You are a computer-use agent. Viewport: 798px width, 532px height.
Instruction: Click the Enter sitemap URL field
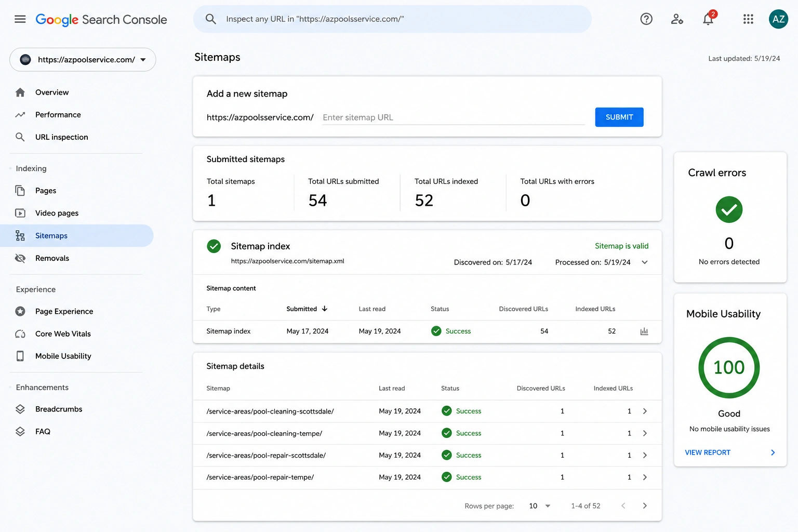454,117
